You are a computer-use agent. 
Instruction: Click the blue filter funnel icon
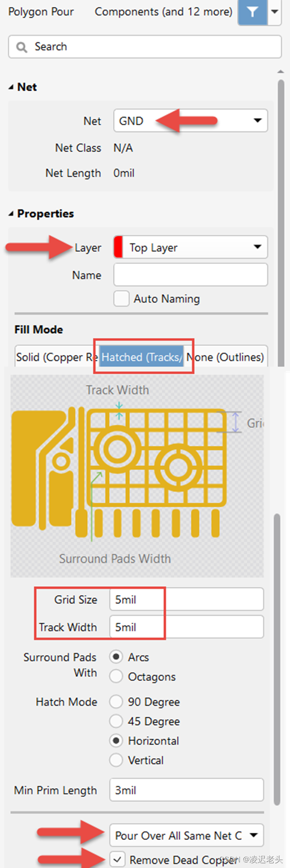(x=252, y=12)
